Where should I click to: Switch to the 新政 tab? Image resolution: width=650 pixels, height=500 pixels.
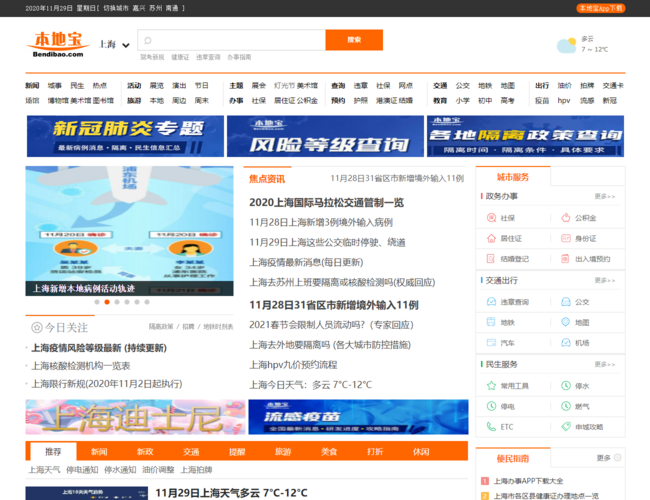(x=145, y=451)
